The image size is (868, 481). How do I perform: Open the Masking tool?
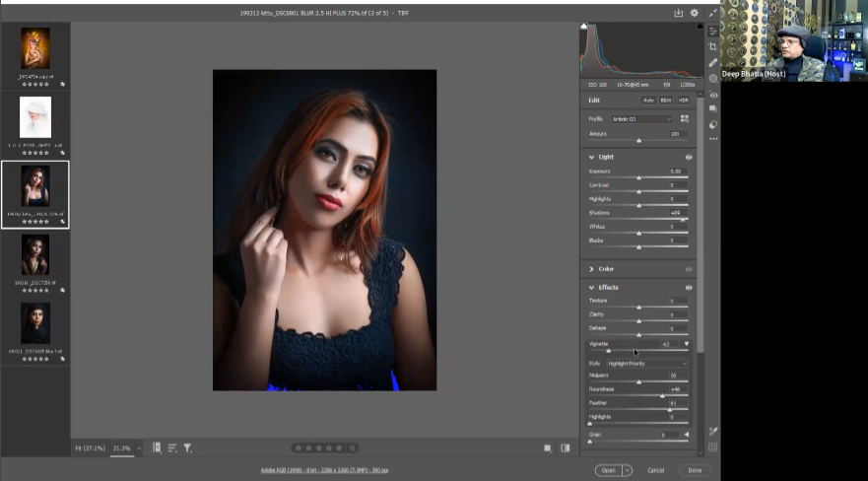click(x=713, y=79)
